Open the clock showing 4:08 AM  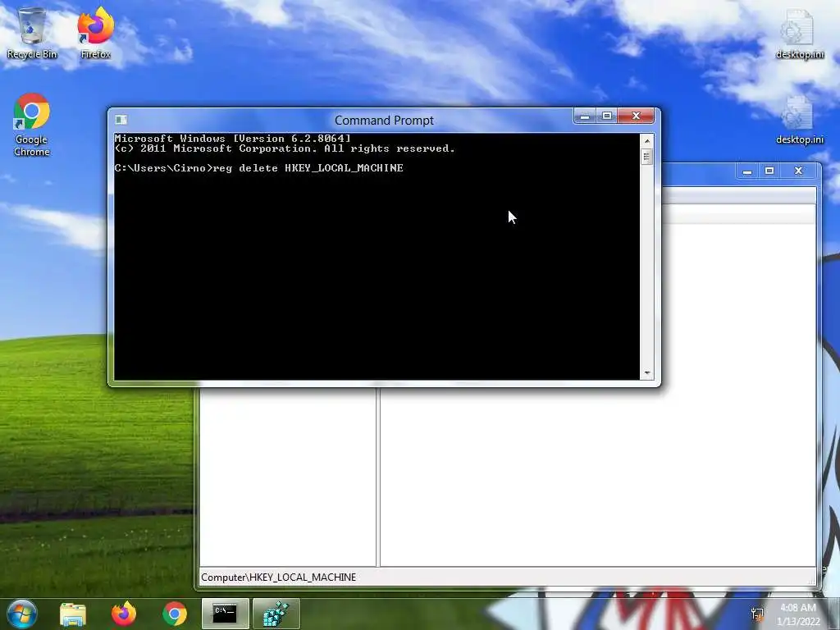coord(798,614)
